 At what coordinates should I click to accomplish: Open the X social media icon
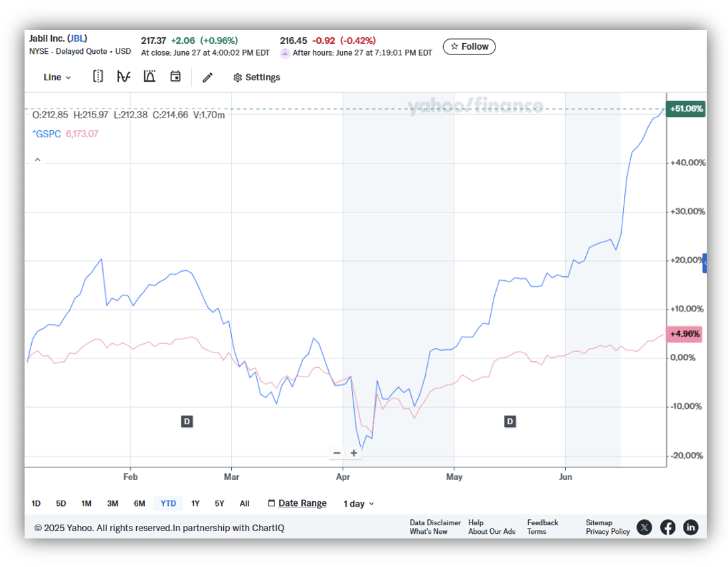644,527
